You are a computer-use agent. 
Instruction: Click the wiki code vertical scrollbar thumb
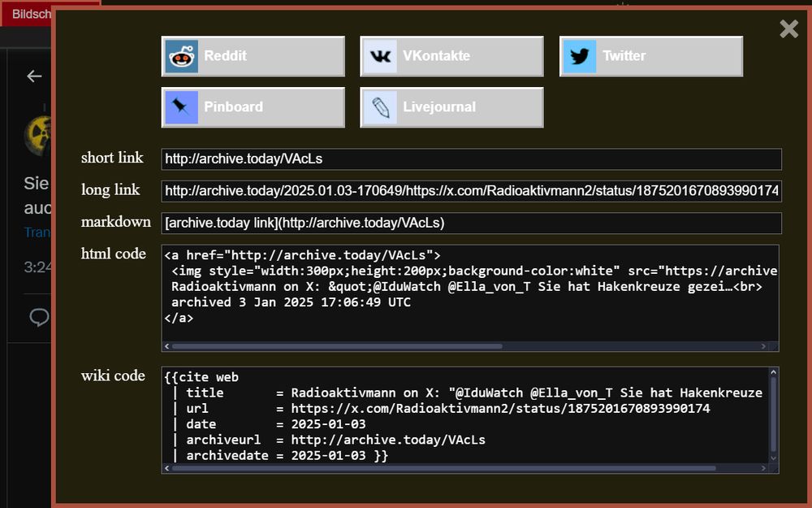(773, 415)
